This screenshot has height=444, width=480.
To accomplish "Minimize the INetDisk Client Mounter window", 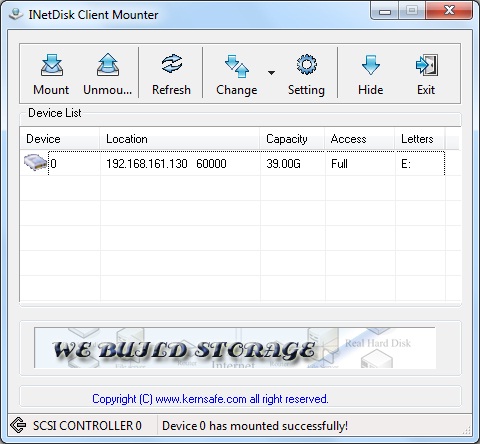I will [x=385, y=11].
